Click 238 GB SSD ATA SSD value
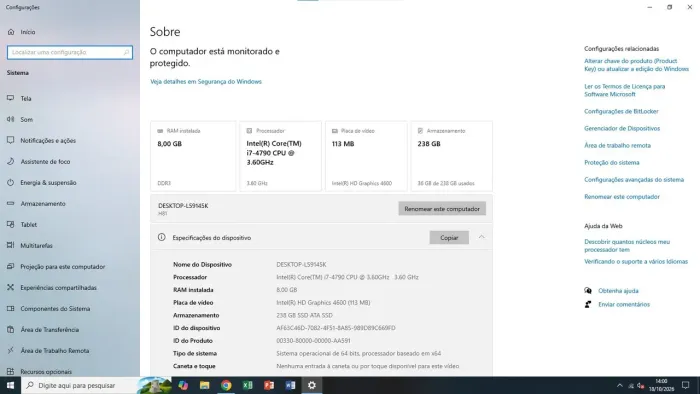This screenshot has width=700, height=394. 304,315
